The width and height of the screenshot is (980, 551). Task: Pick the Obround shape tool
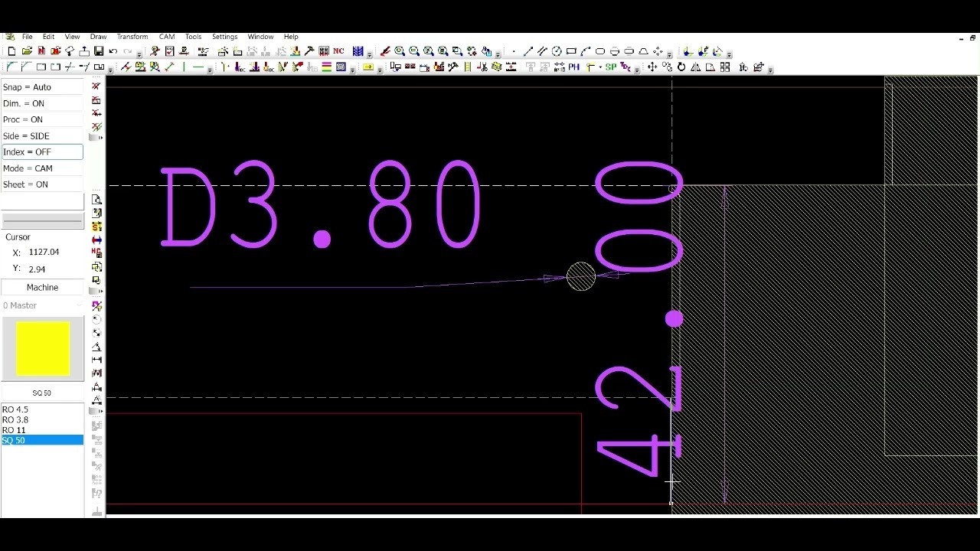tap(600, 51)
